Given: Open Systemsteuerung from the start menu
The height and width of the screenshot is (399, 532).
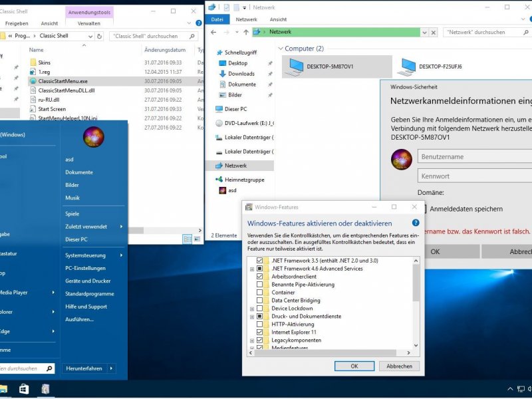Looking at the screenshot, I should pos(86,255).
